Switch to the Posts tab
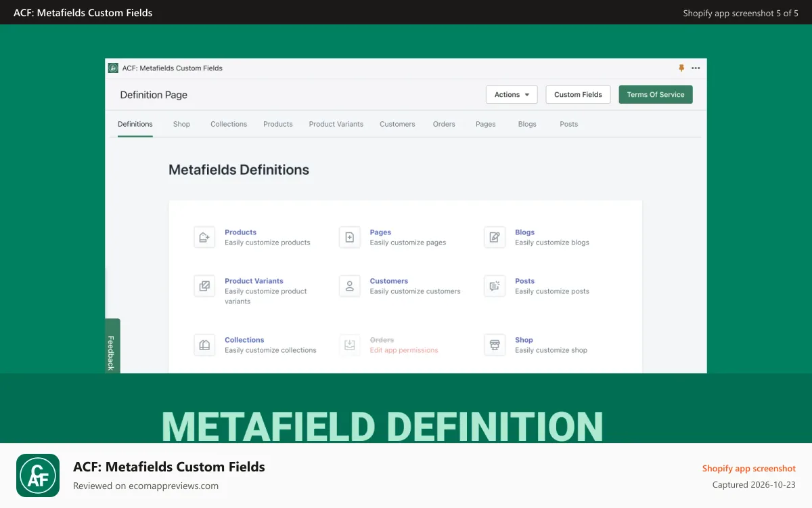This screenshot has height=508, width=812. pyautogui.click(x=569, y=124)
